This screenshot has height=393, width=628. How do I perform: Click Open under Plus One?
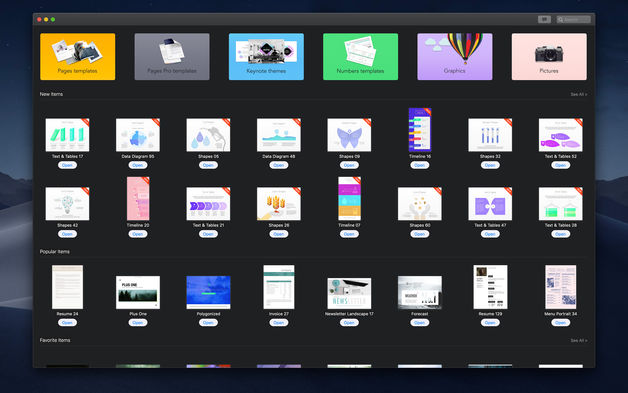(138, 322)
